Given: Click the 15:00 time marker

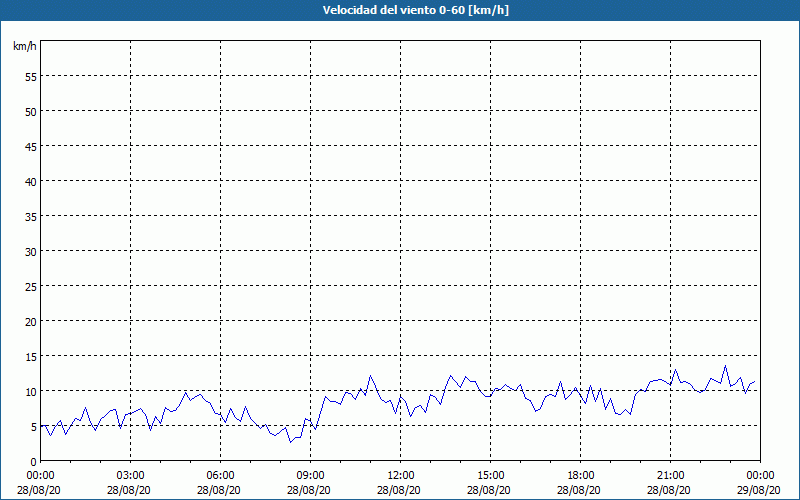Looking at the screenshot, I should click(x=490, y=475).
